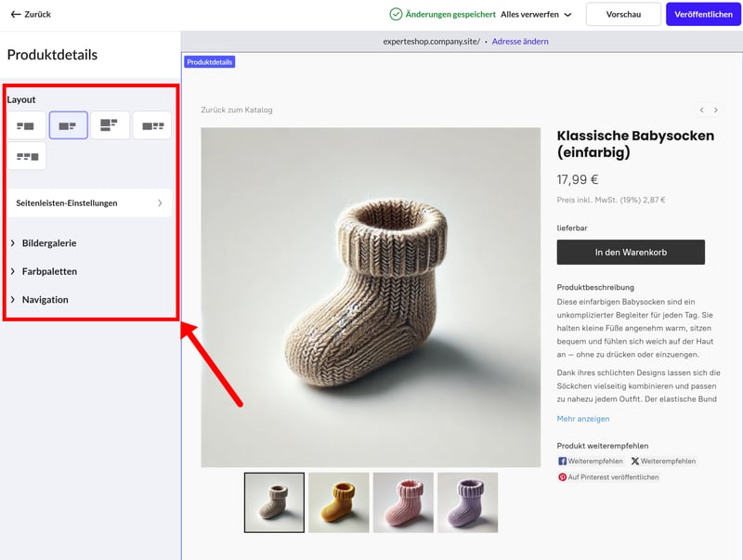Viewport: 743px width, 560px height.
Task: Expand the Farbpaletten section
Action: pos(48,271)
